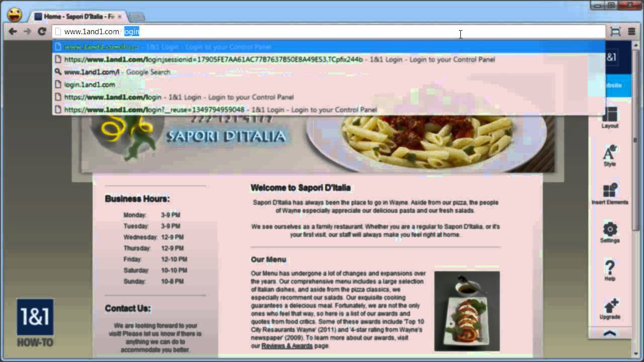Select the login?__reuse=1349794959048 suggestion
The image size is (644, 362).
[x=329, y=110]
